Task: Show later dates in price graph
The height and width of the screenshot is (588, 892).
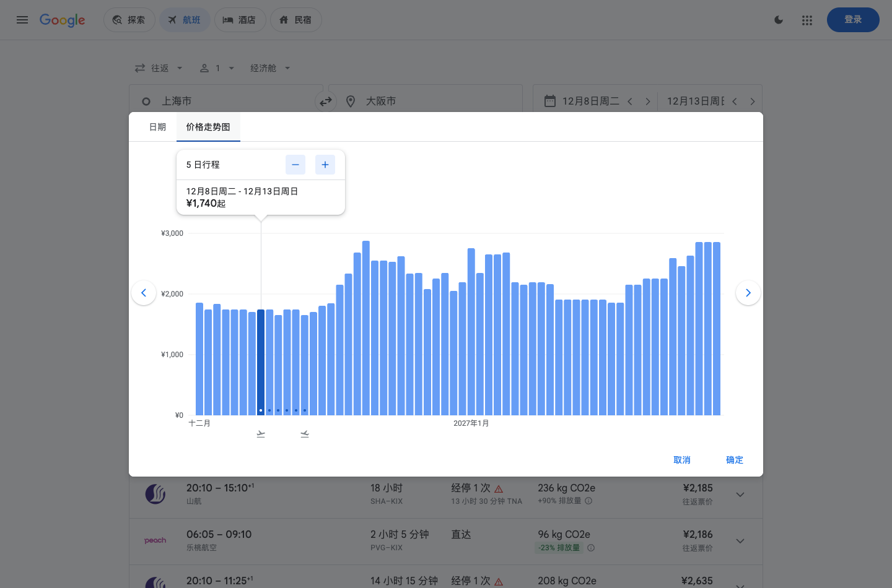Action: [x=748, y=293]
